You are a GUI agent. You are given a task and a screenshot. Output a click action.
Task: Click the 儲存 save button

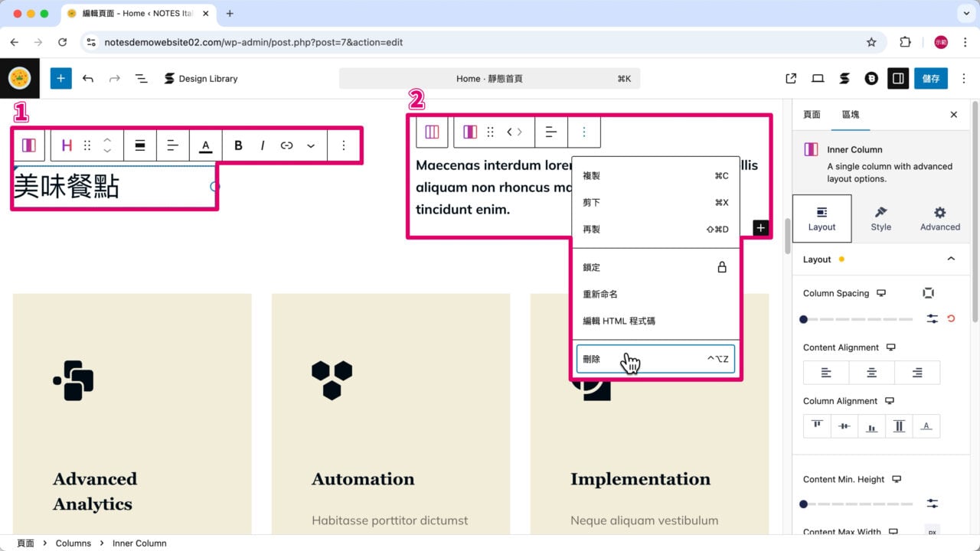tap(930, 78)
